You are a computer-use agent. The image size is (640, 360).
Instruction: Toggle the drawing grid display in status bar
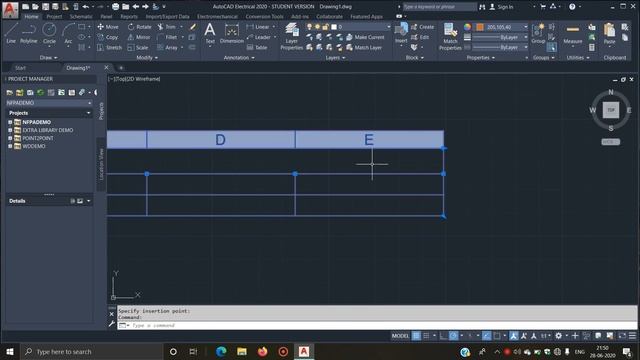point(416,336)
